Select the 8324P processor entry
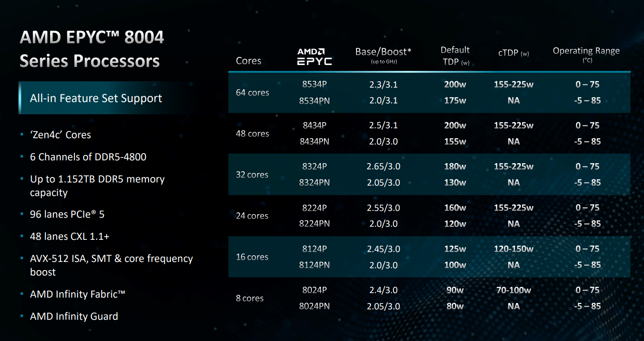 [315, 166]
